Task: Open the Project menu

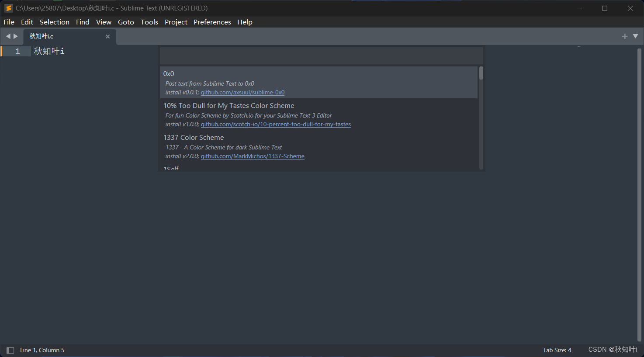Action: (176, 22)
